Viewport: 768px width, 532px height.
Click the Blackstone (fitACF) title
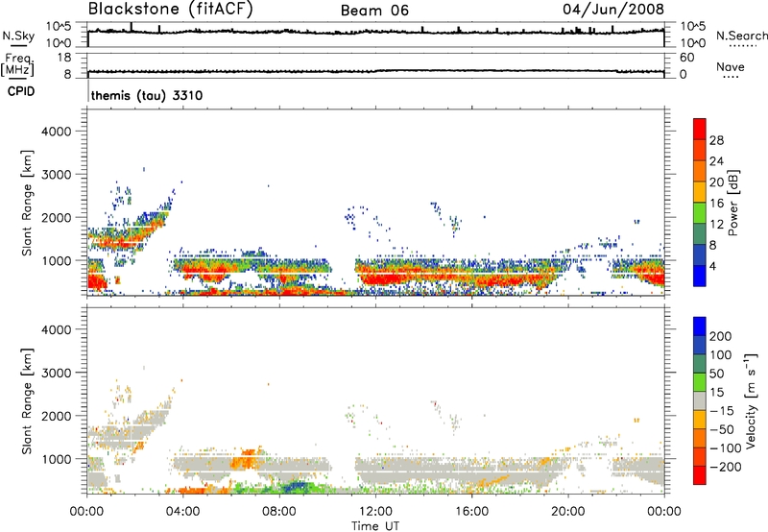170,10
